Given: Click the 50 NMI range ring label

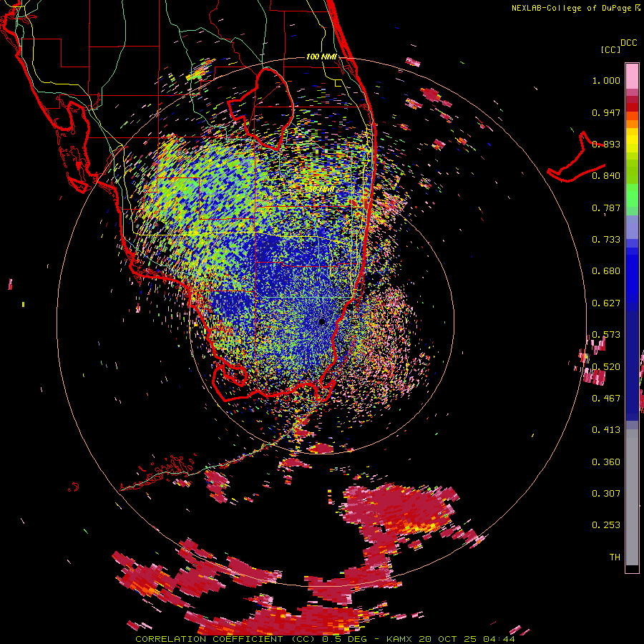Looking at the screenshot, I should (x=321, y=190).
